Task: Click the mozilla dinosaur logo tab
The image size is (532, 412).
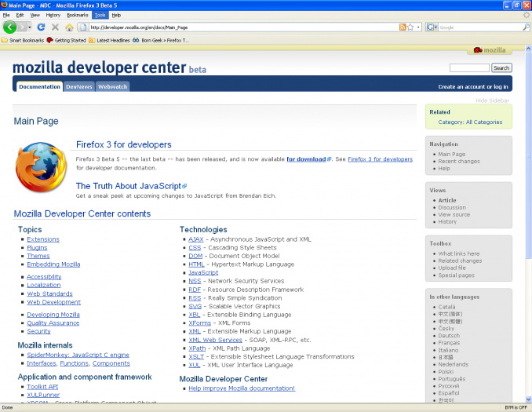Action: pyautogui.click(x=490, y=50)
